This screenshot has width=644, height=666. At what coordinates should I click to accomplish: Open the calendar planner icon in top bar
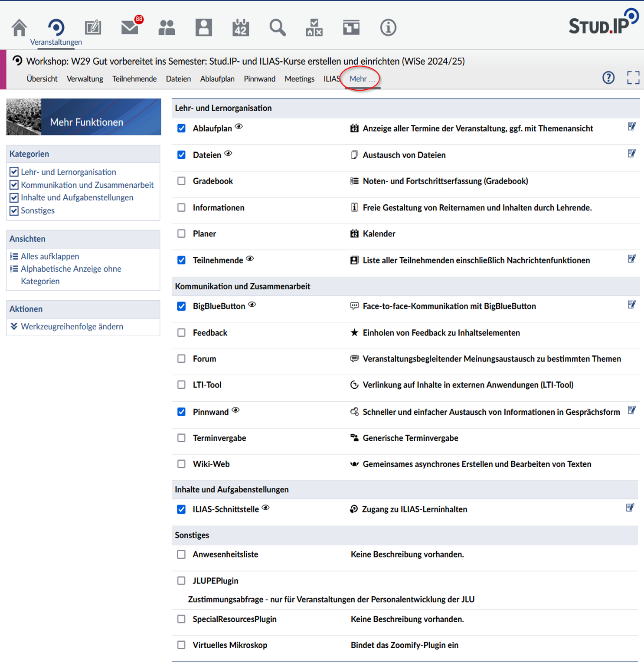[240, 28]
